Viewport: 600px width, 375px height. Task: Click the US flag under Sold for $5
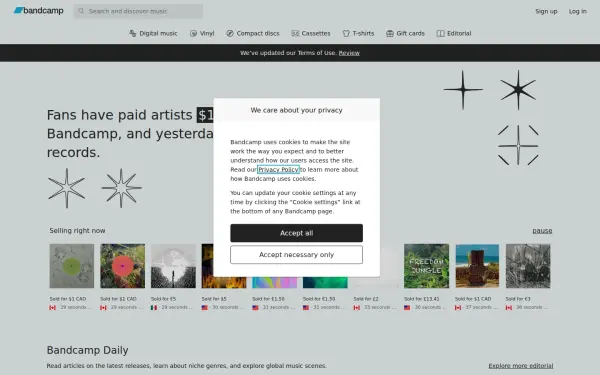205,307
